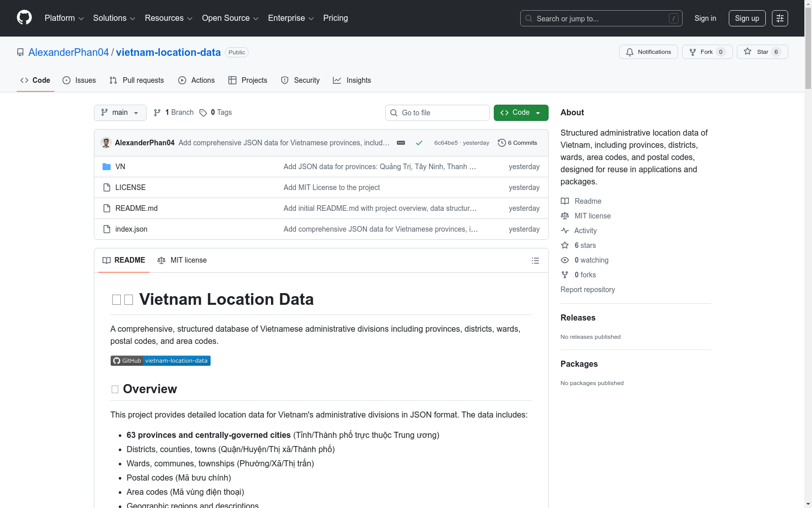Click the global navigation menu icon

(780, 18)
